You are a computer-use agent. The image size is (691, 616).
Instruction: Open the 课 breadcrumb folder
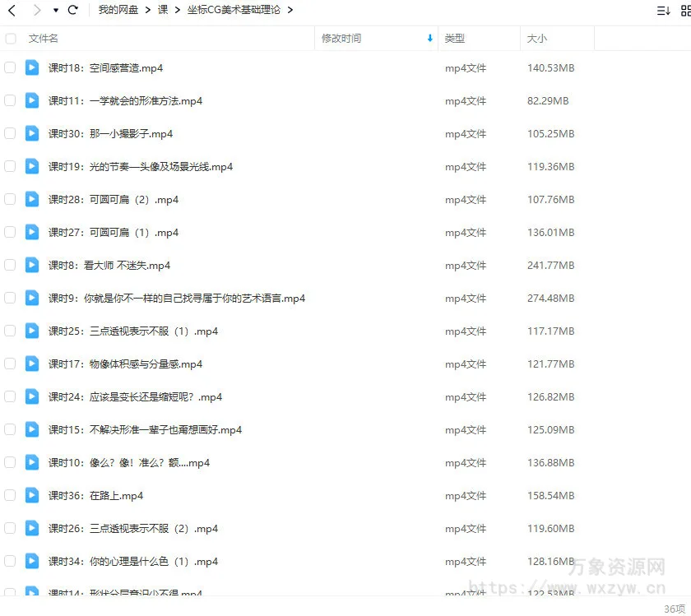click(x=162, y=10)
